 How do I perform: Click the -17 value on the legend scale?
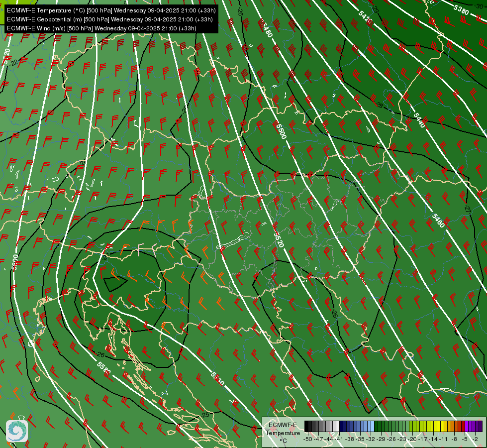(x=424, y=439)
